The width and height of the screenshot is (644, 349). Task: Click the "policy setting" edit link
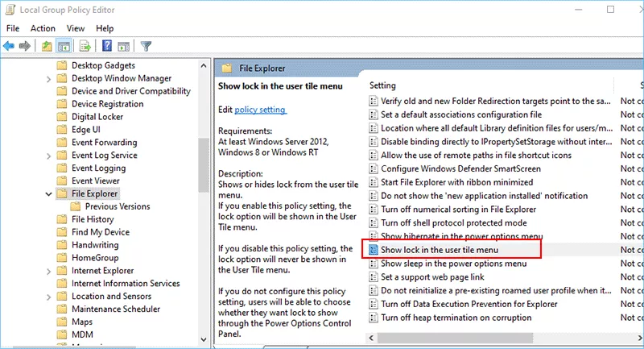tap(260, 109)
